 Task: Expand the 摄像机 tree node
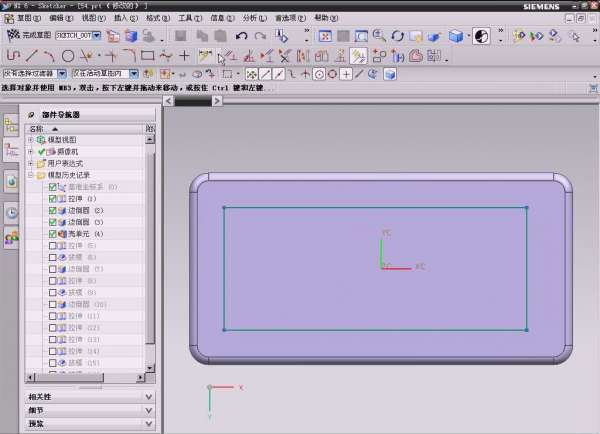(31, 152)
